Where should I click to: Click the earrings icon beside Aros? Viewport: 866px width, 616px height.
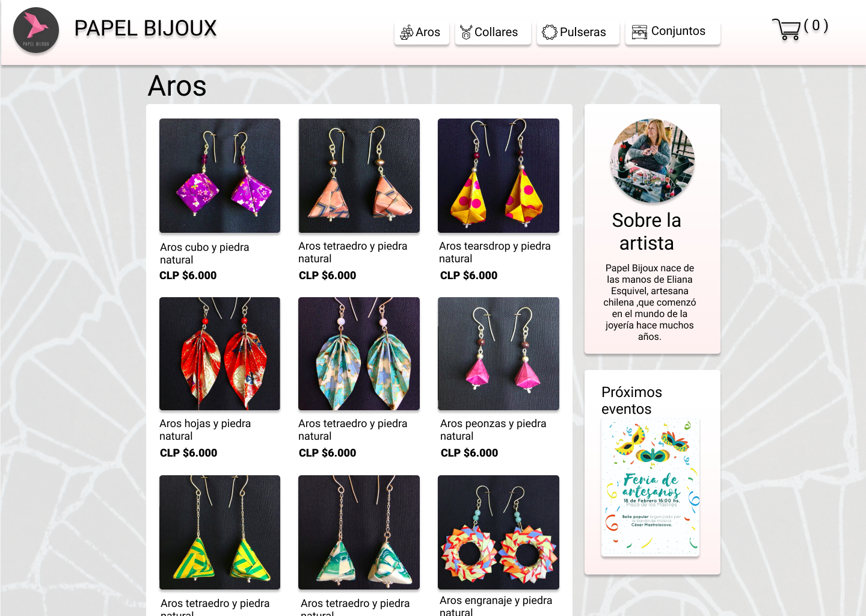pos(407,32)
